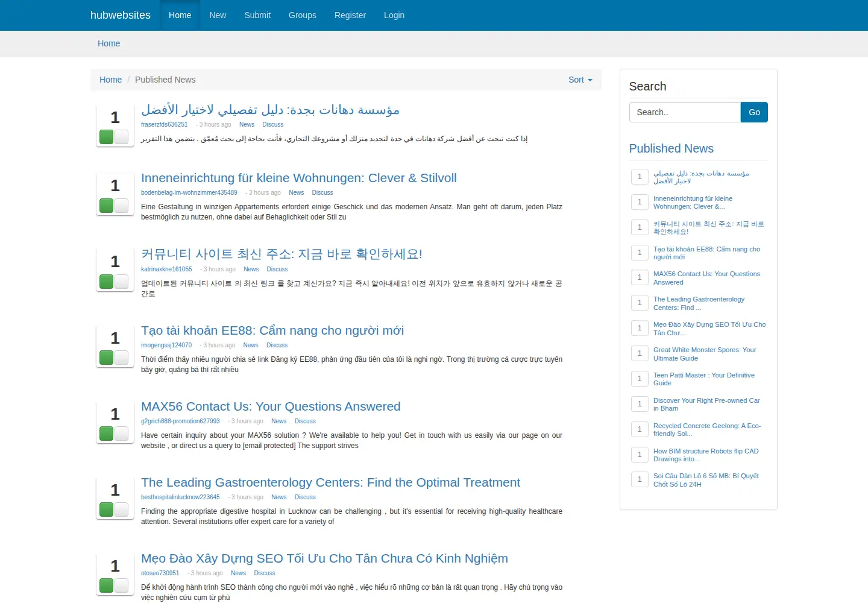Open author profile katrinaxkne161055
The image size is (868, 603).
tap(166, 270)
